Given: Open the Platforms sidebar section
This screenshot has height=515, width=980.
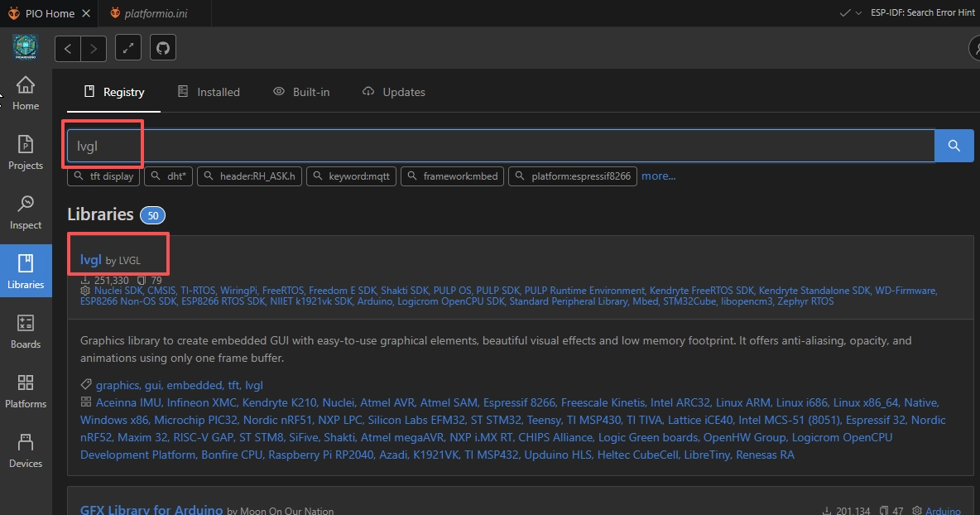Looking at the screenshot, I should (26, 392).
